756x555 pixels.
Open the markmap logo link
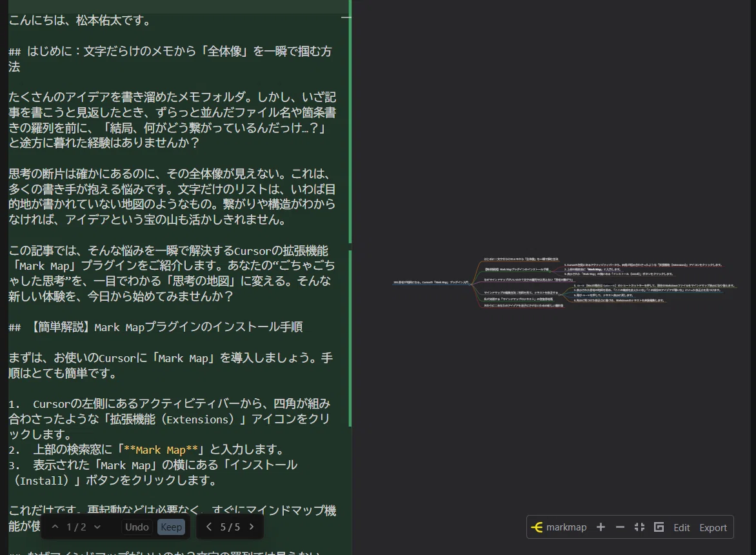point(559,527)
